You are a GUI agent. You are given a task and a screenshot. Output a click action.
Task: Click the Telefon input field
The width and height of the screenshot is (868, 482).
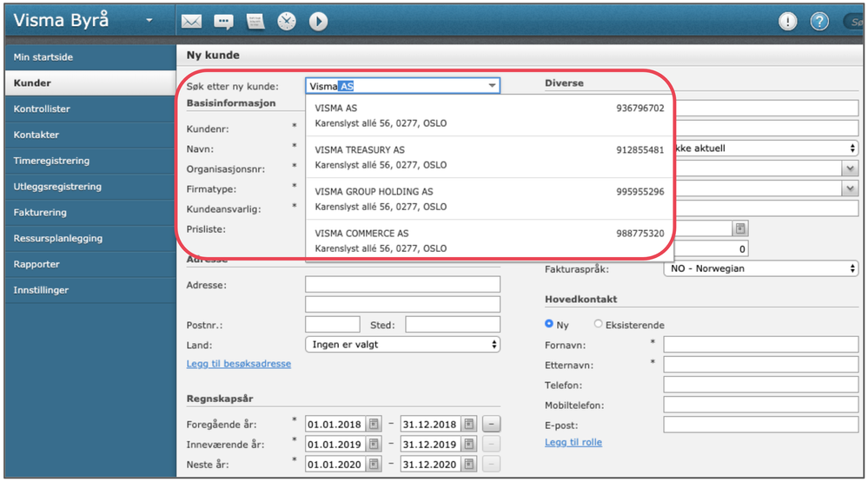[761, 384]
